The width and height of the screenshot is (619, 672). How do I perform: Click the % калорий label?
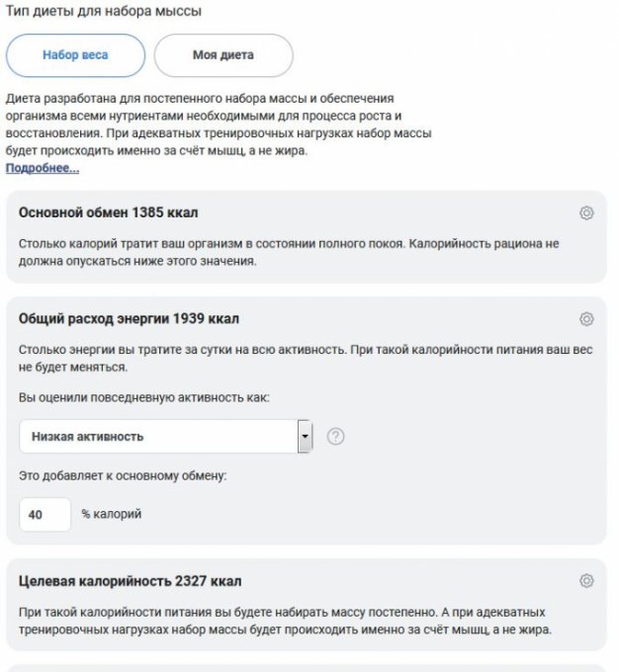coord(111,514)
